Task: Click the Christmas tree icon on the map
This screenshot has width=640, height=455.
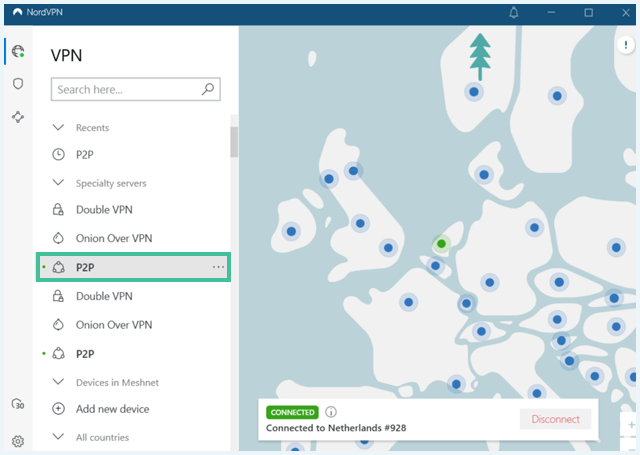Action: click(480, 56)
